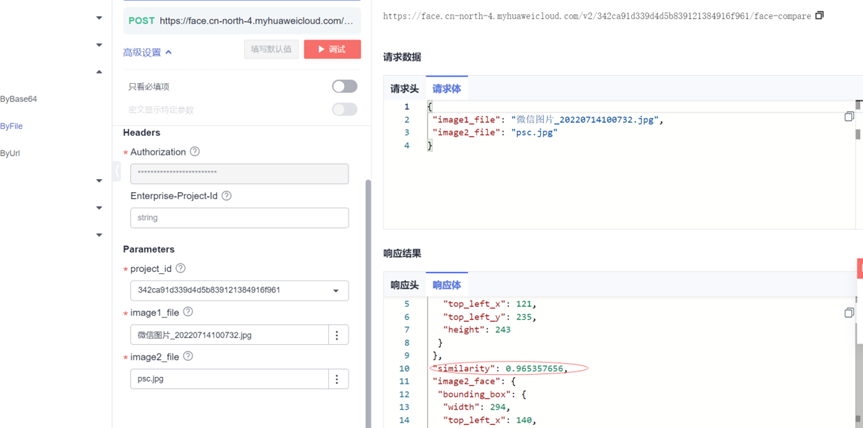The image size is (863, 428).
Task: Open help icon next to Authorization
Action: tap(195, 152)
